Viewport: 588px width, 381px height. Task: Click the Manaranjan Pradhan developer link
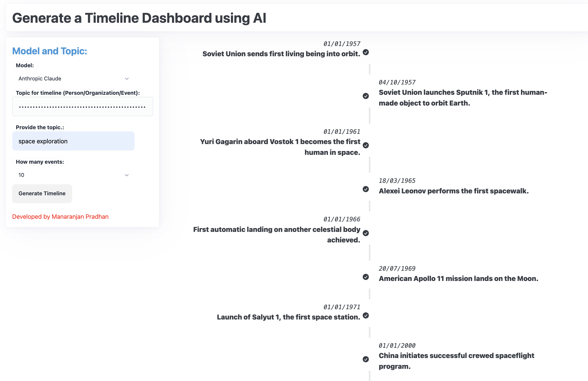[60, 216]
